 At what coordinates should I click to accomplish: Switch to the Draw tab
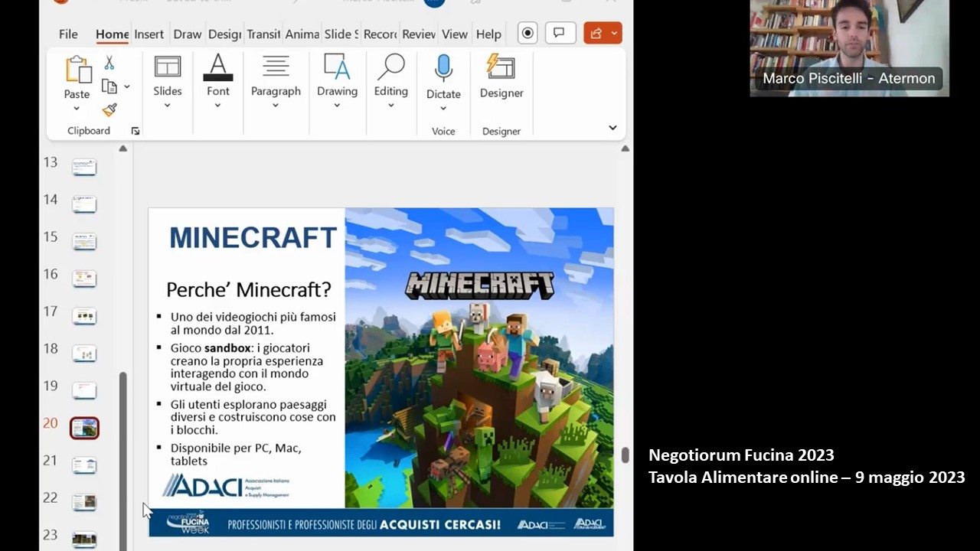click(187, 34)
